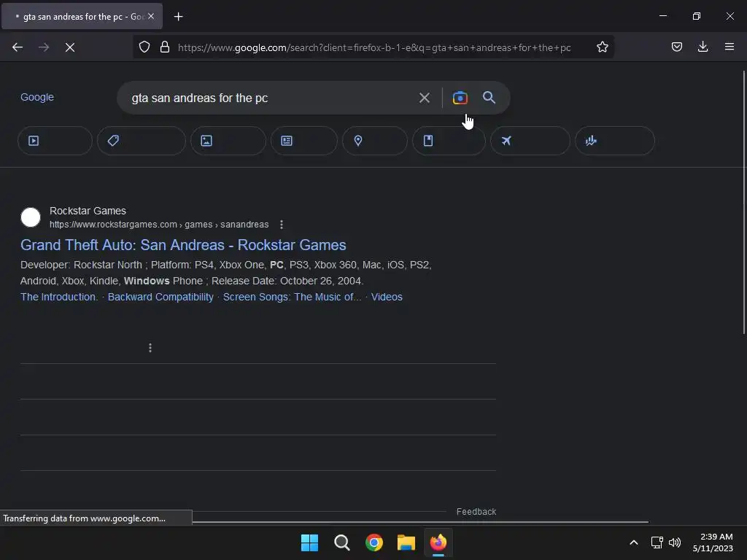Open the three-dot menu of the loading result

pyautogui.click(x=150, y=348)
